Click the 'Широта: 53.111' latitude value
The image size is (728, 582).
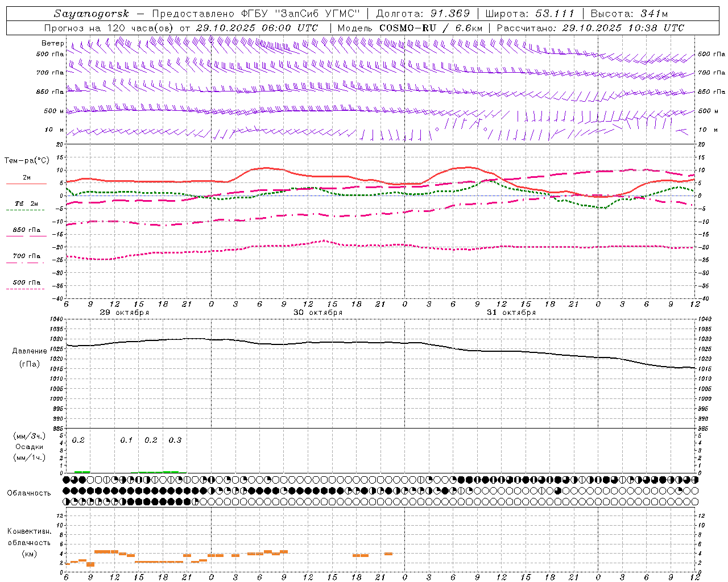tap(530, 14)
